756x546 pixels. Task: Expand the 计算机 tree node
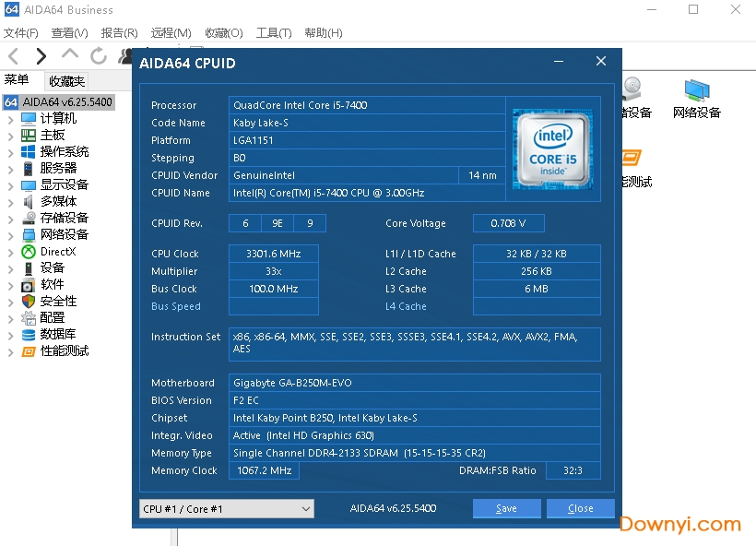pos(11,119)
